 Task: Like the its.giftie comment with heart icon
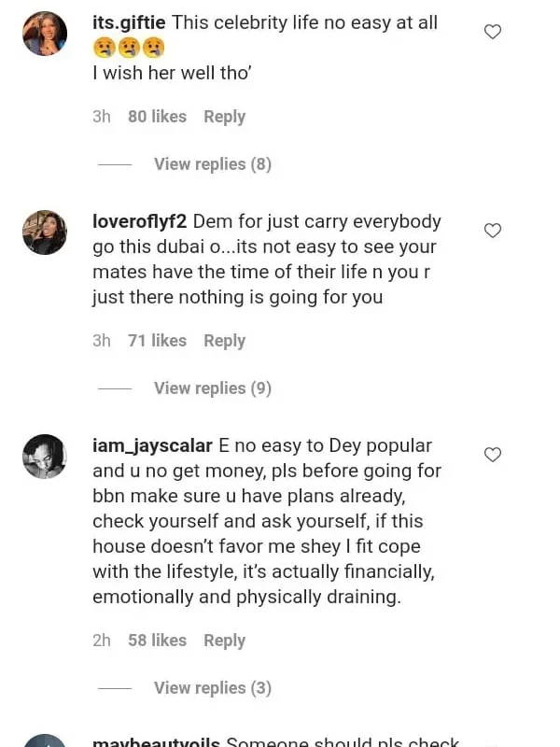click(493, 32)
